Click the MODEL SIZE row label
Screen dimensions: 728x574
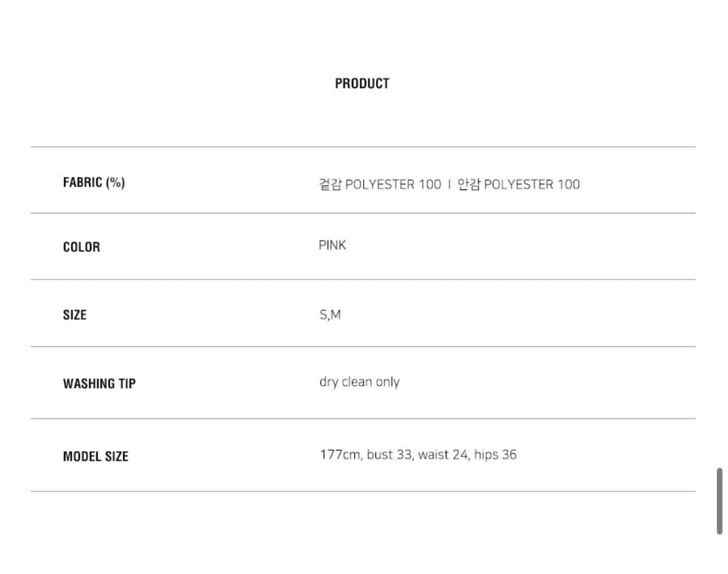[x=96, y=456]
